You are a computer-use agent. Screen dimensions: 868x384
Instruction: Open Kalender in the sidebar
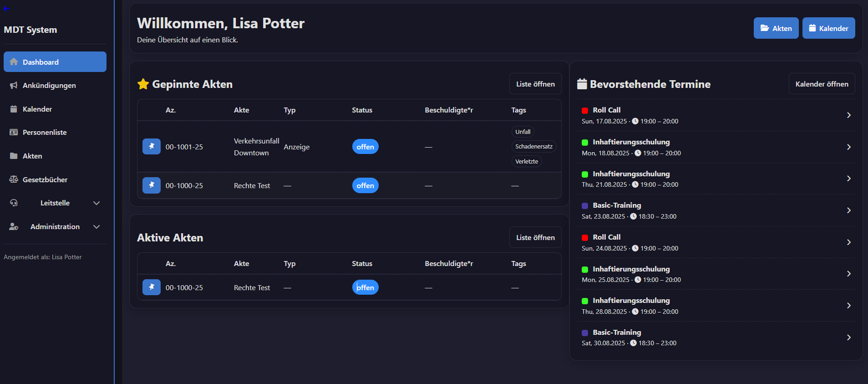55,109
